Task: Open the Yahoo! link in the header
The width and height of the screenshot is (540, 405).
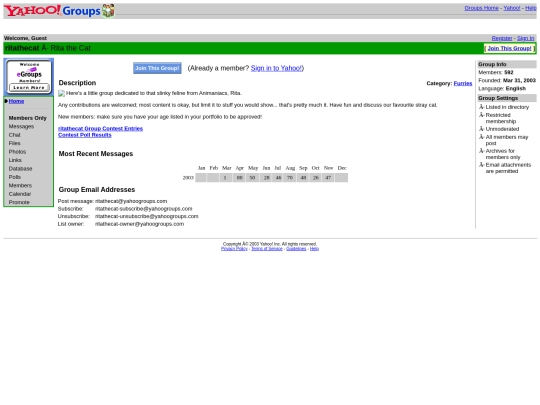Action: [511, 8]
